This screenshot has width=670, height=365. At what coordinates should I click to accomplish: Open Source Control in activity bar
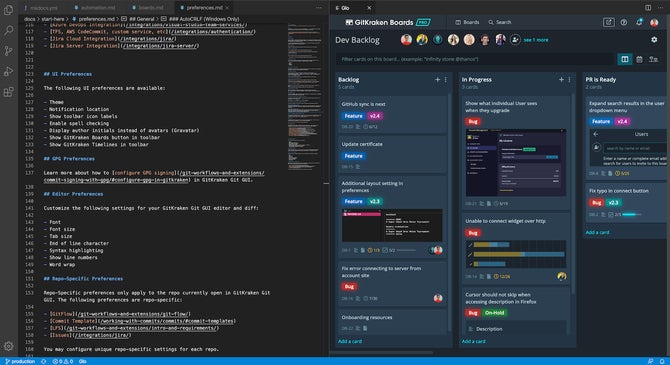point(8,51)
